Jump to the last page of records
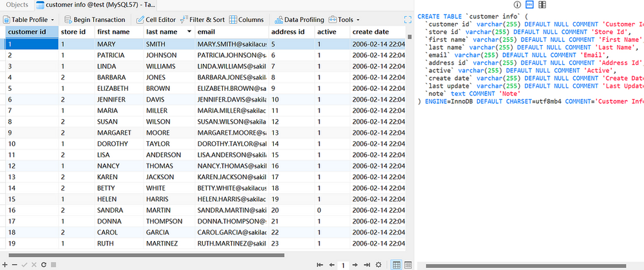This screenshot has width=644, height=270. point(366,265)
